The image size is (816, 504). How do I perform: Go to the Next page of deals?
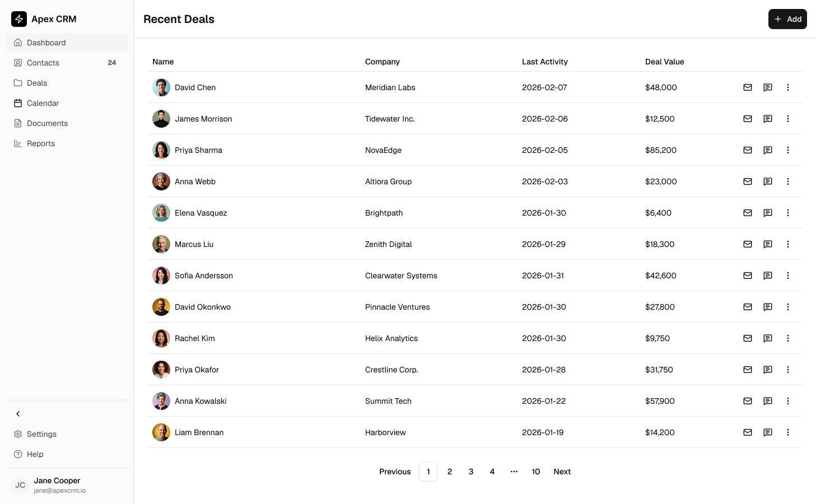coord(562,472)
